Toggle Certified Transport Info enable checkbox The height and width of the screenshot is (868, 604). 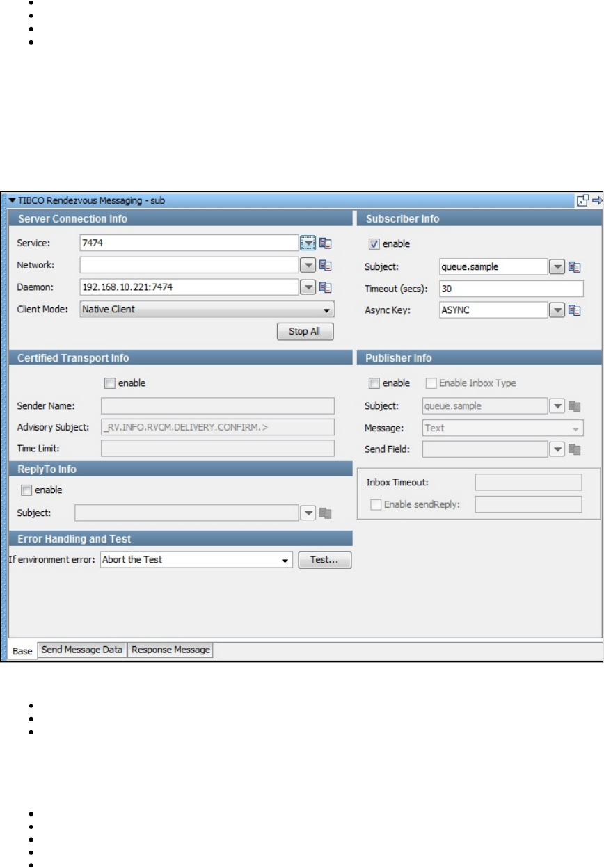(109, 383)
